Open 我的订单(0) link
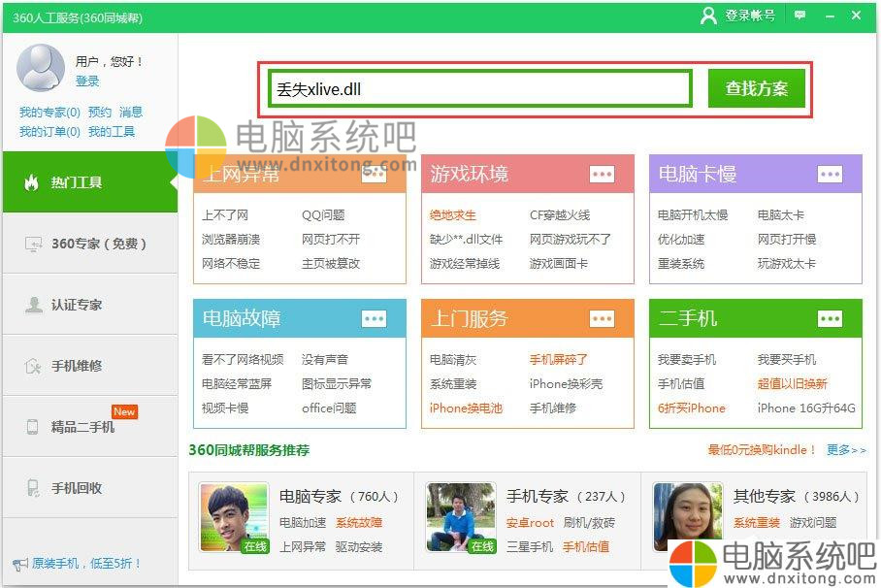881x588 pixels. click(50, 132)
